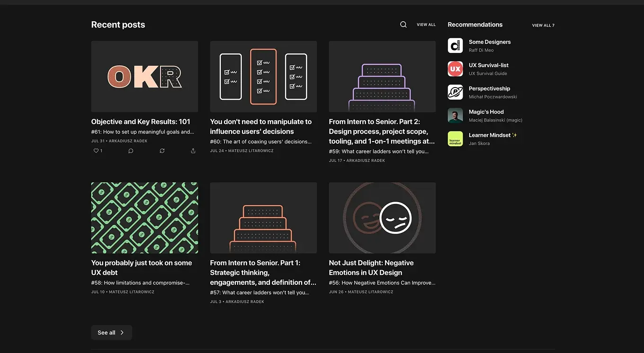The height and width of the screenshot is (353, 644).
Task: Share the Objective and Key Results post
Action: [x=193, y=151]
